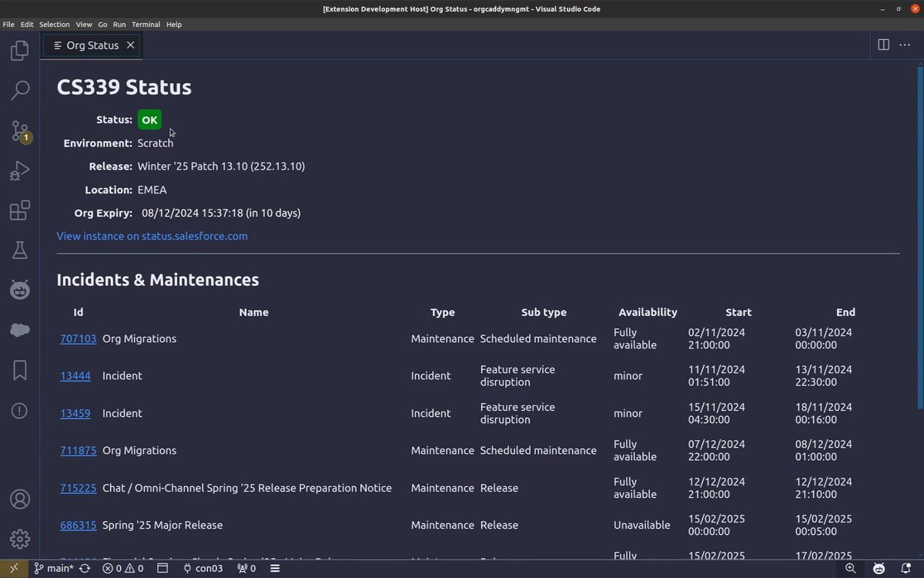This screenshot has height=578, width=924.
Task: Open the Edit menu
Action: point(27,25)
